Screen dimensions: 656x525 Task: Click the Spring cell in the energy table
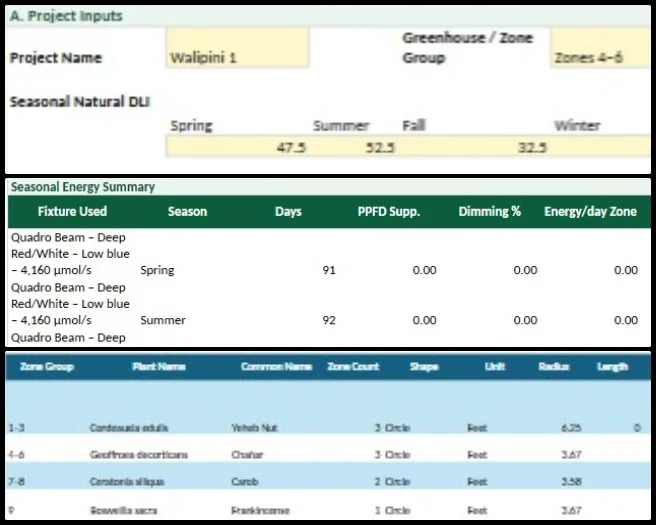[157, 270]
